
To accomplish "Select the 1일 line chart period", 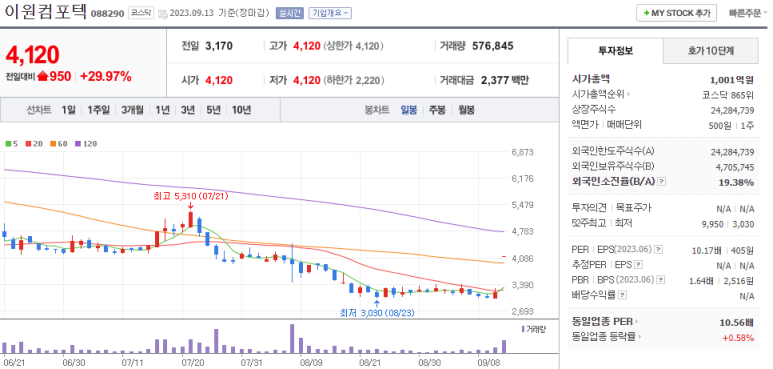I will coord(69,110).
